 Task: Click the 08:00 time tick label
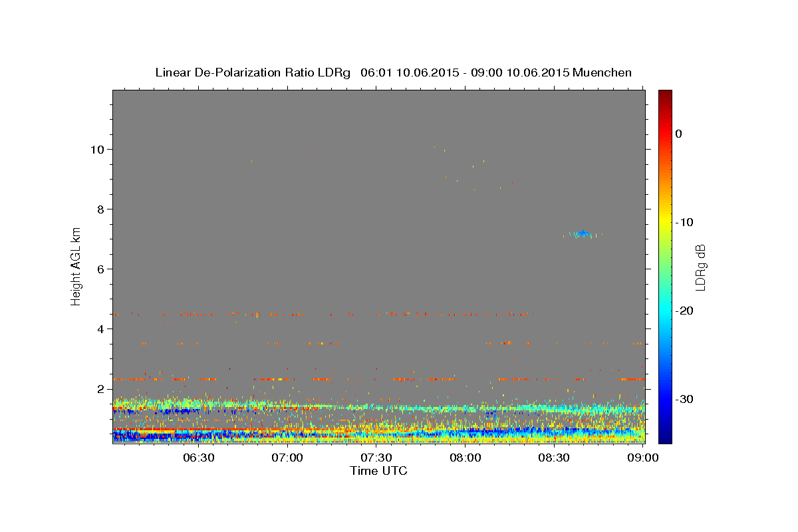point(465,458)
